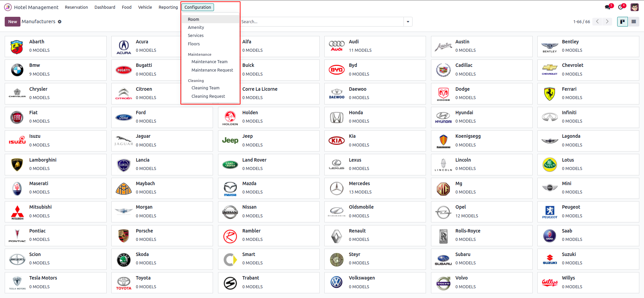Click the Nissan logo
The image size is (644, 298).
click(230, 212)
